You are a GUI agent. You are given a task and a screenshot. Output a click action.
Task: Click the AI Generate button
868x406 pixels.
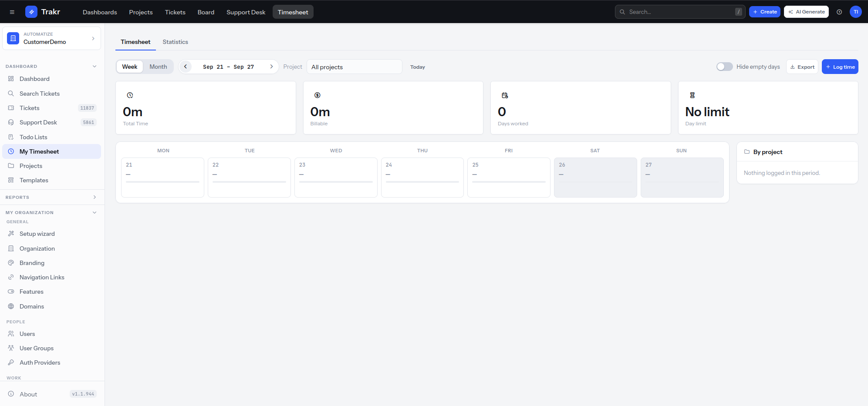click(x=806, y=12)
